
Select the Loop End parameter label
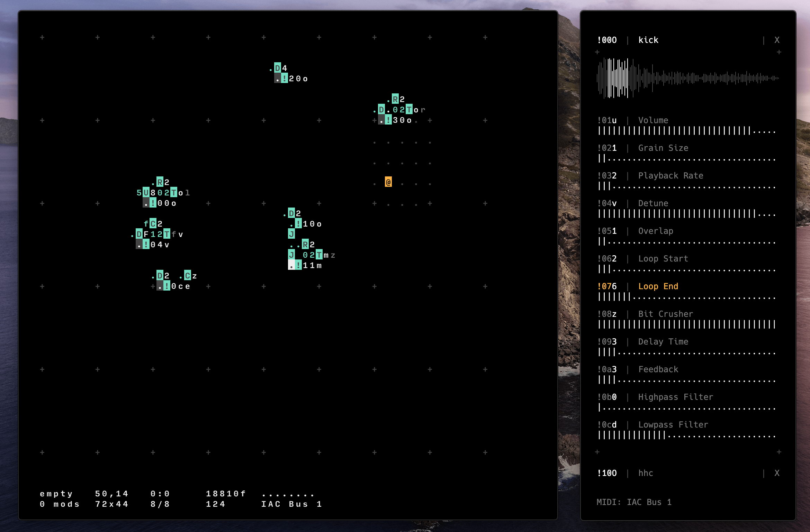pos(658,286)
